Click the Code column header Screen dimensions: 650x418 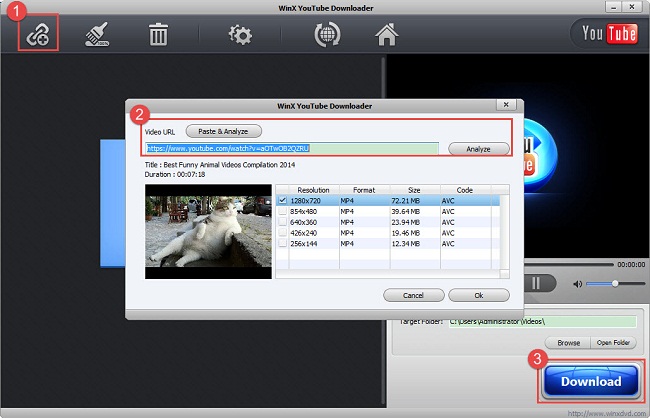[x=465, y=190]
